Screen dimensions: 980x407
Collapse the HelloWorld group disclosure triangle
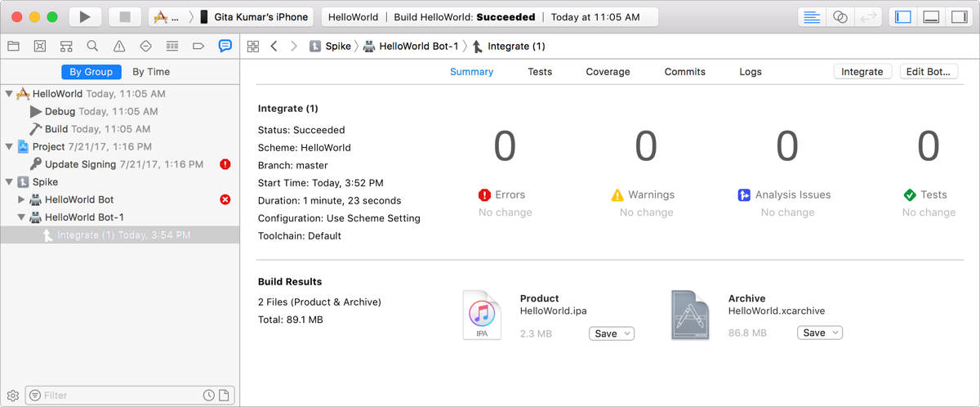coord(9,94)
